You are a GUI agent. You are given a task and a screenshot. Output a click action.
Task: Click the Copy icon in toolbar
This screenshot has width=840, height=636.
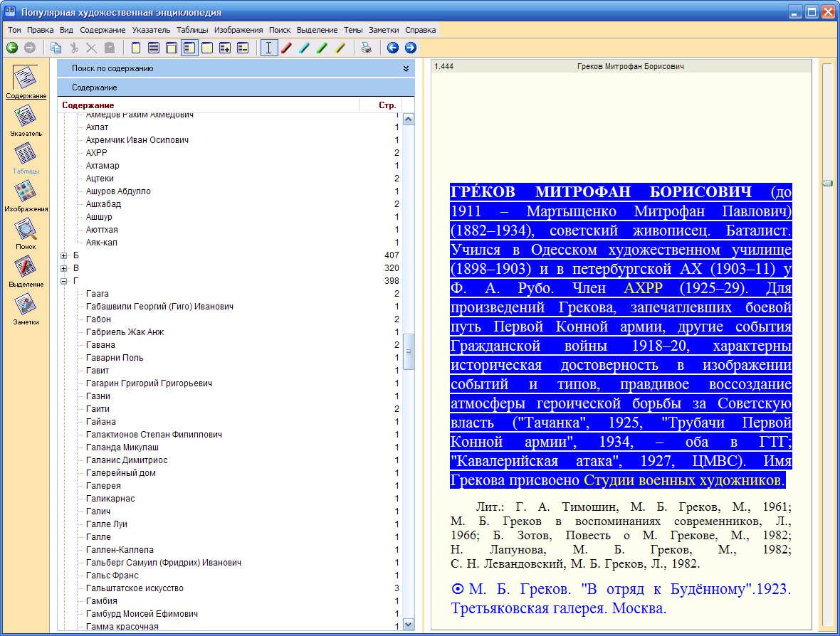(x=56, y=48)
